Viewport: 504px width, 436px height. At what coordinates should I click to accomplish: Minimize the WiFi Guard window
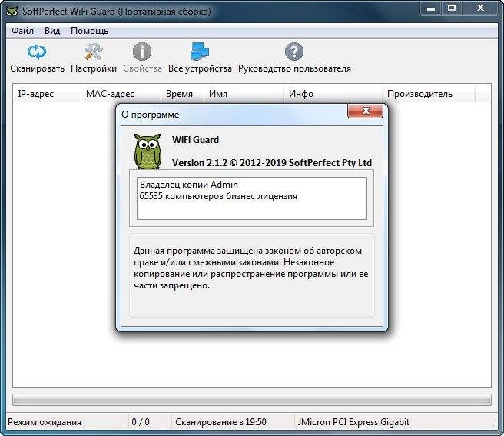tap(431, 8)
